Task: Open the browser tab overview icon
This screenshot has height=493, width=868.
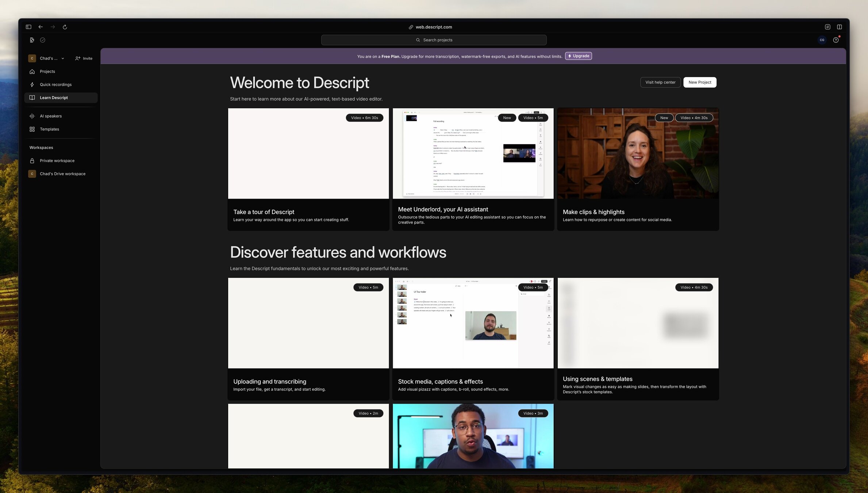Action: 827,27
